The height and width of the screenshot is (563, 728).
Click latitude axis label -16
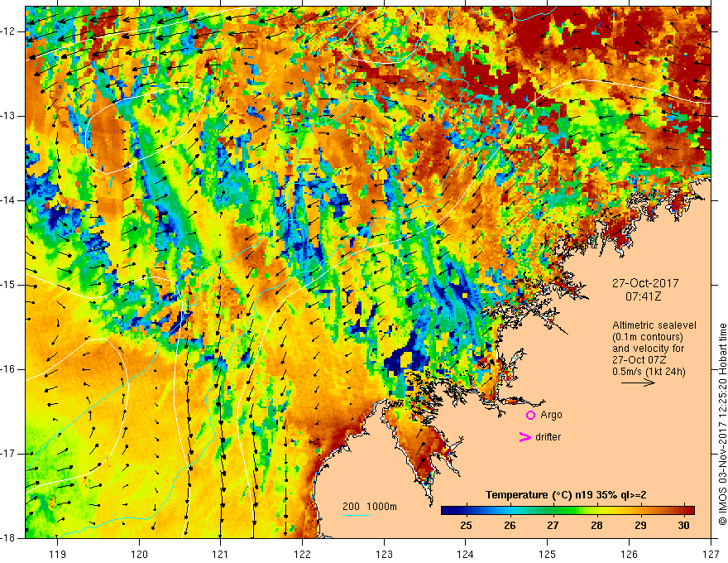(x=9, y=369)
